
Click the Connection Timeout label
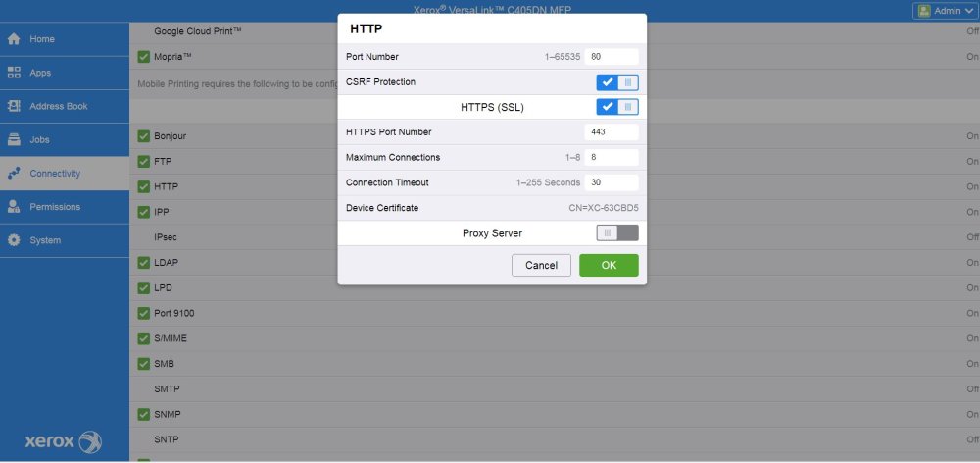[387, 182]
